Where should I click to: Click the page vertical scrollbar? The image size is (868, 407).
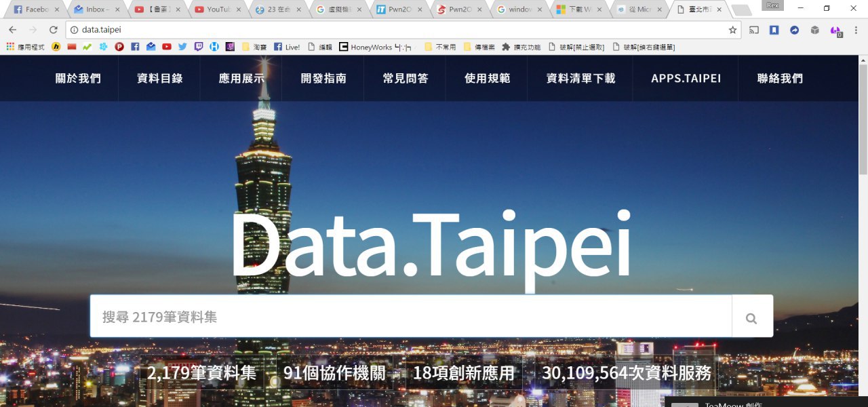pos(863,231)
